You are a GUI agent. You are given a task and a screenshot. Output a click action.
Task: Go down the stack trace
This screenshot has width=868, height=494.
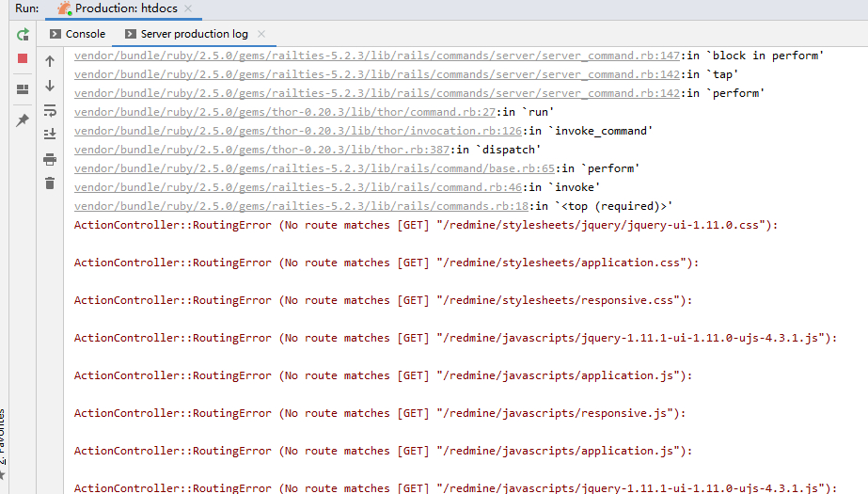[x=50, y=86]
